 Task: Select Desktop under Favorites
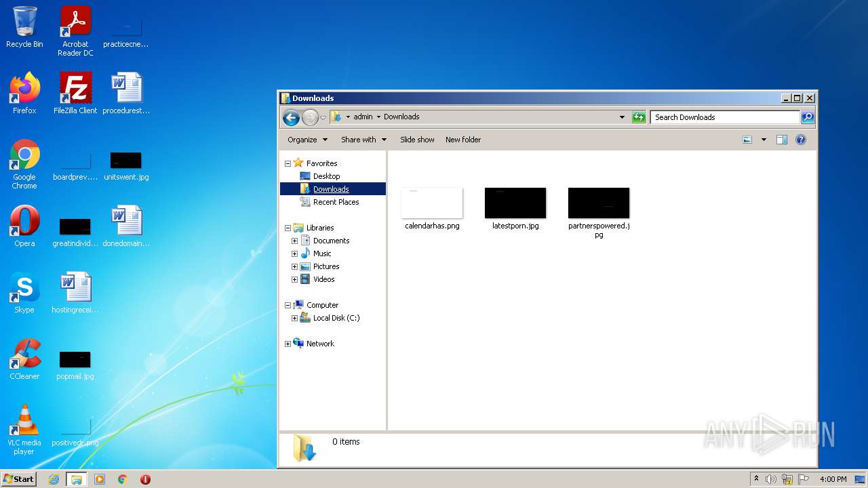pyautogui.click(x=326, y=176)
